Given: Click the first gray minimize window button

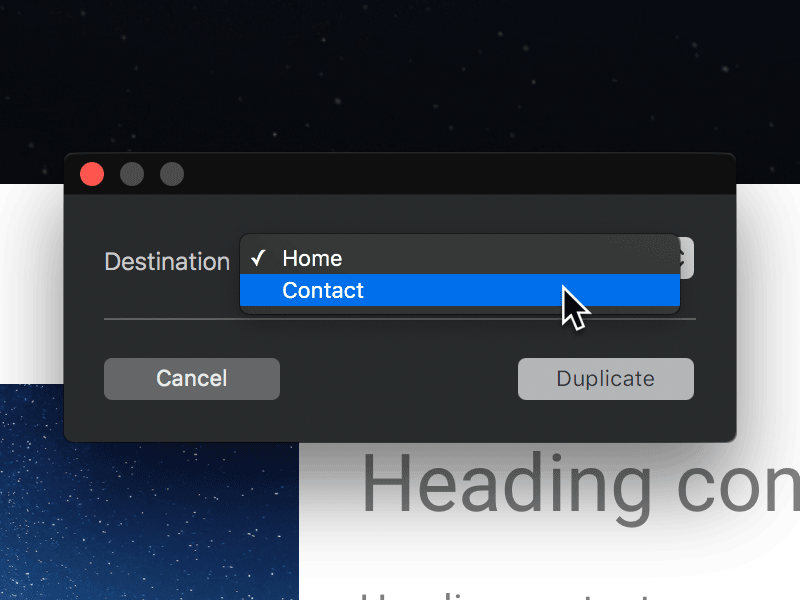Looking at the screenshot, I should coord(132,174).
